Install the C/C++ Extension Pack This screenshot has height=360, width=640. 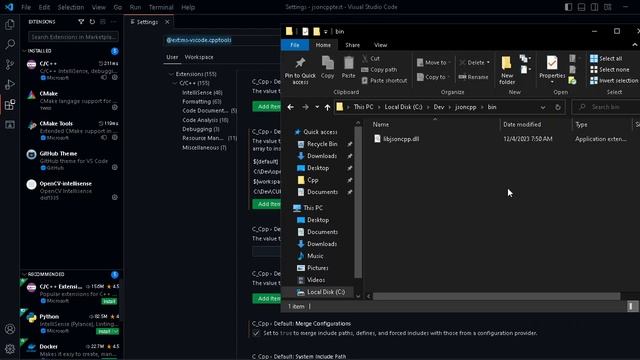coord(109,301)
